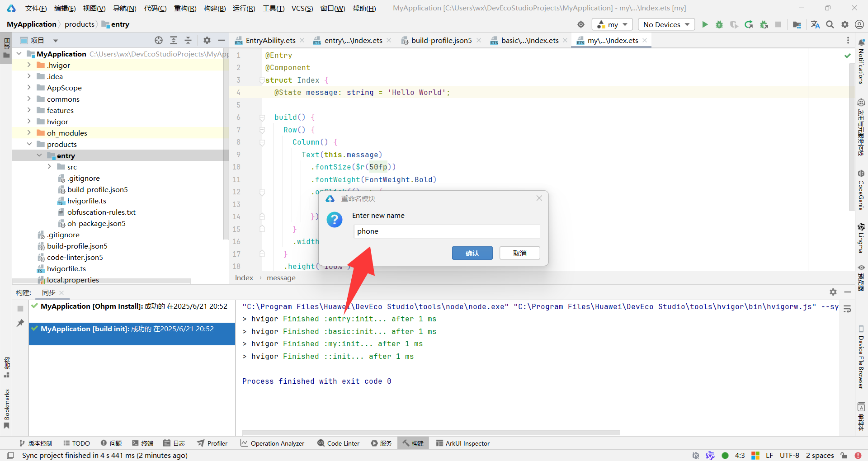
Task: Toggle soft-wrap icon in build output
Action: click(848, 309)
